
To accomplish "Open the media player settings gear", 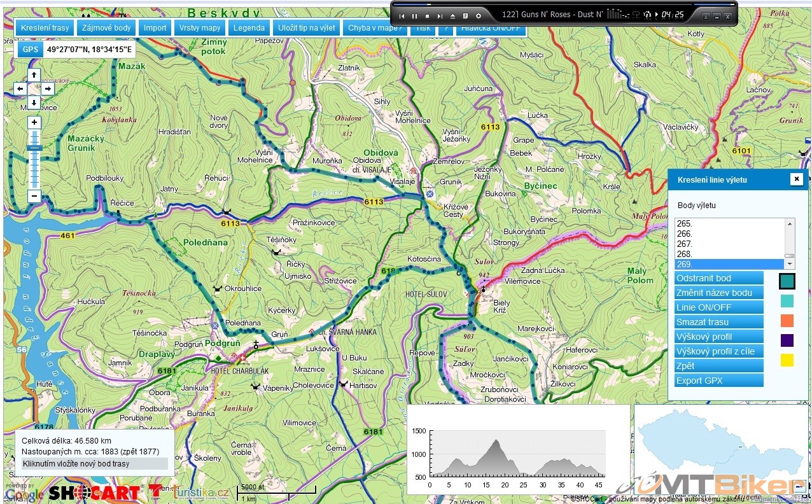I will tap(479, 15).
